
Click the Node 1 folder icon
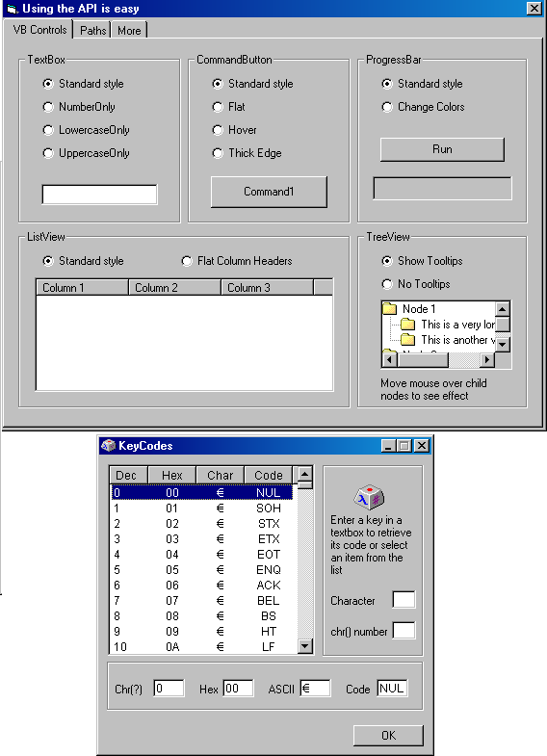(x=389, y=308)
